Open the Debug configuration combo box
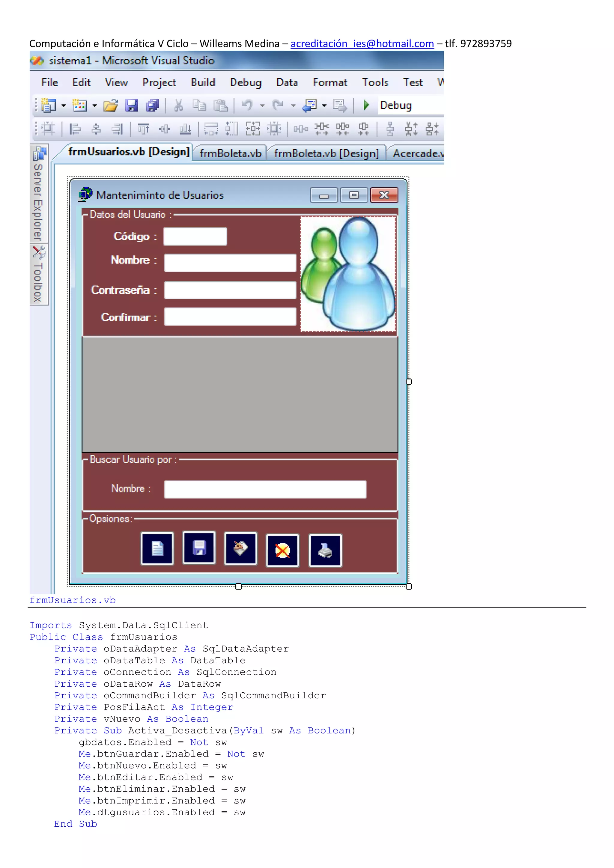 (411, 105)
